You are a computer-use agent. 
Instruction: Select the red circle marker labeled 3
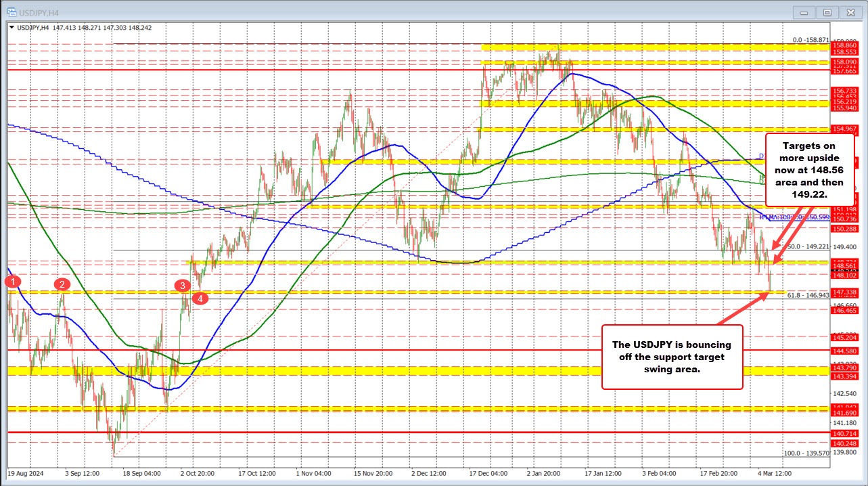[x=182, y=287]
